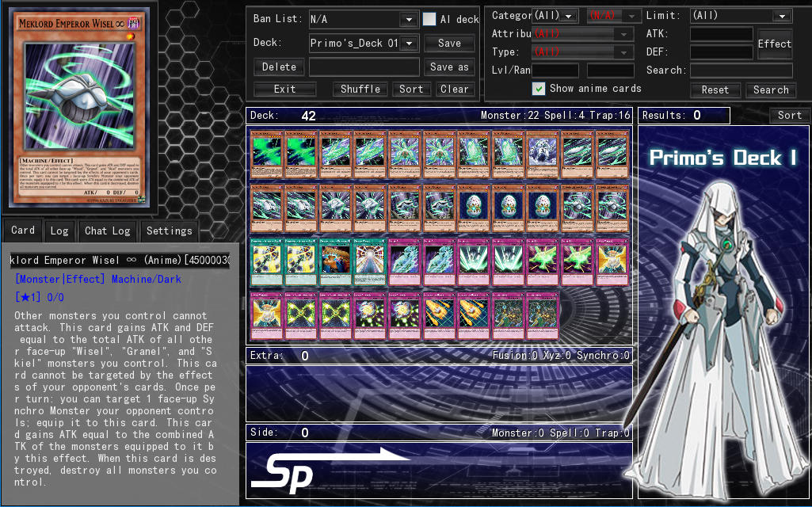Select the first purple trap card in the third row

coord(405,261)
